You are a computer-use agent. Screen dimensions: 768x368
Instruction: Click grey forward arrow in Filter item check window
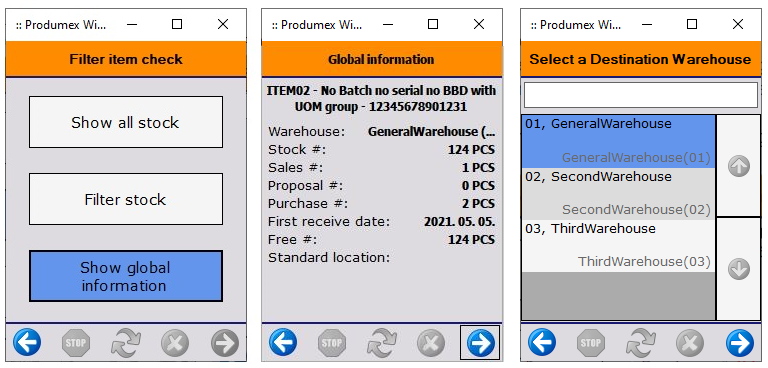tap(225, 343)
